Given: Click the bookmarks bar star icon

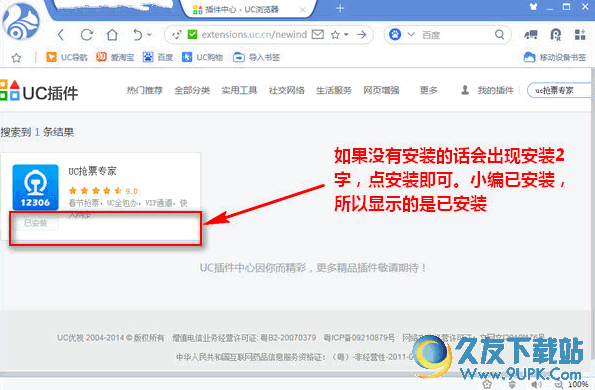Looking at the screenshot, I should (16, 58).
